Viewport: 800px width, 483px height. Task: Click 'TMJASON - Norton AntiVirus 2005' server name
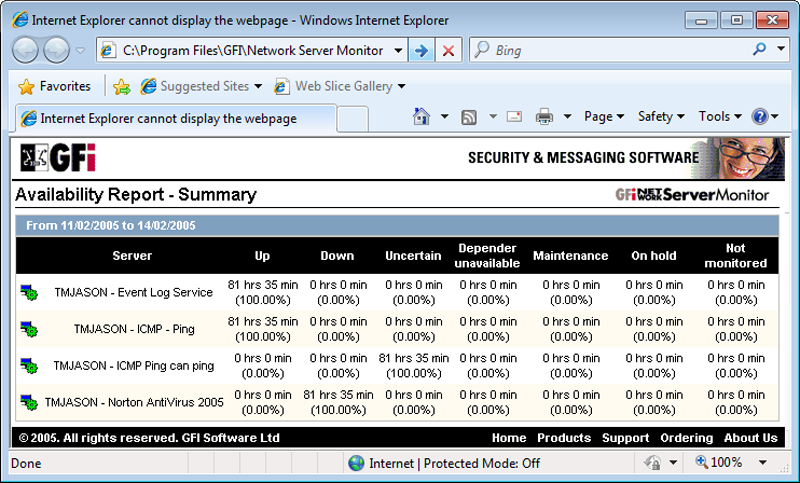[x=134, y=402]
